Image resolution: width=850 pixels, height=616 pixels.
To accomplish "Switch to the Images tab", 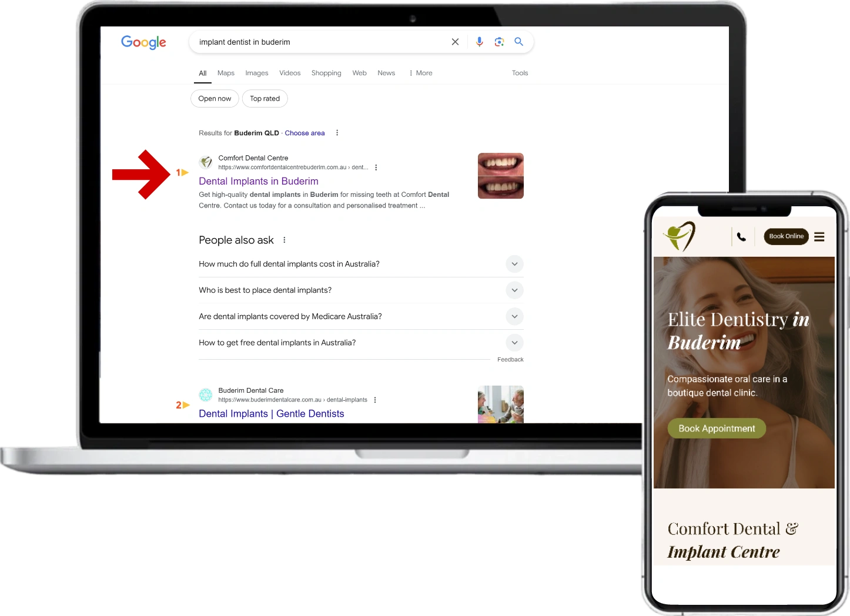I will pos(257,73).
